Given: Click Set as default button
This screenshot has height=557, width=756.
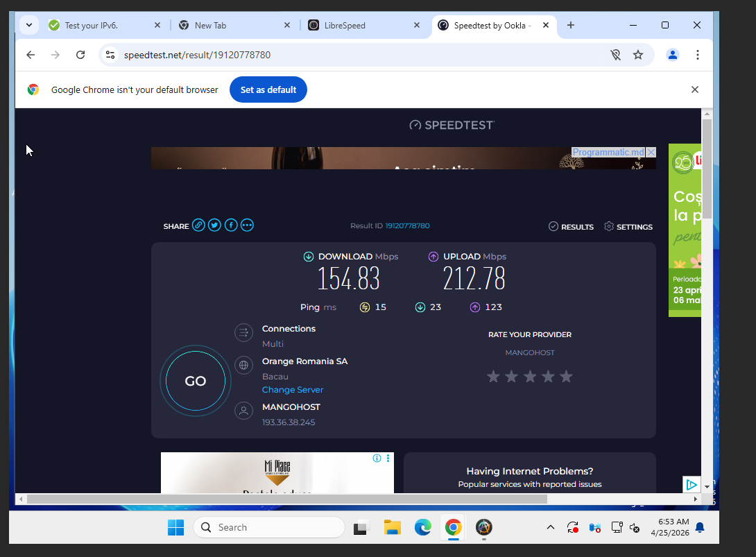Looking at the screenshot, I should [x=268, y=89].
